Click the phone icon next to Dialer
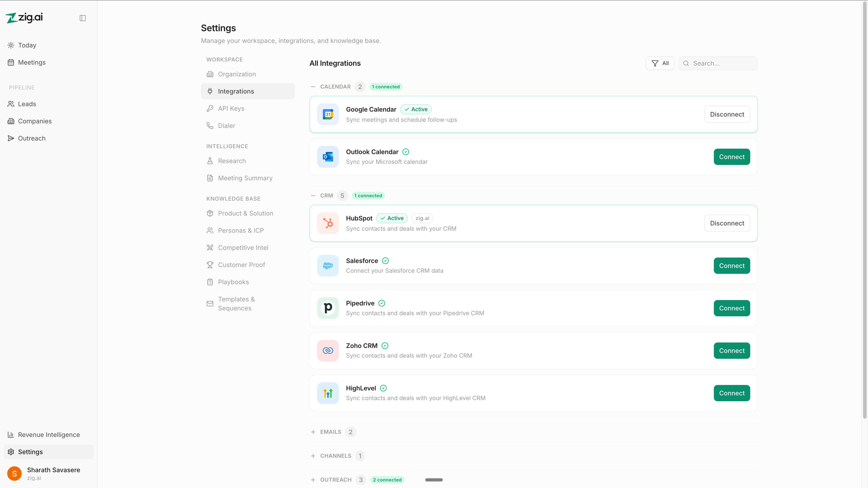The height and width of the screenshot is (488, 868). tap(210, 126)
